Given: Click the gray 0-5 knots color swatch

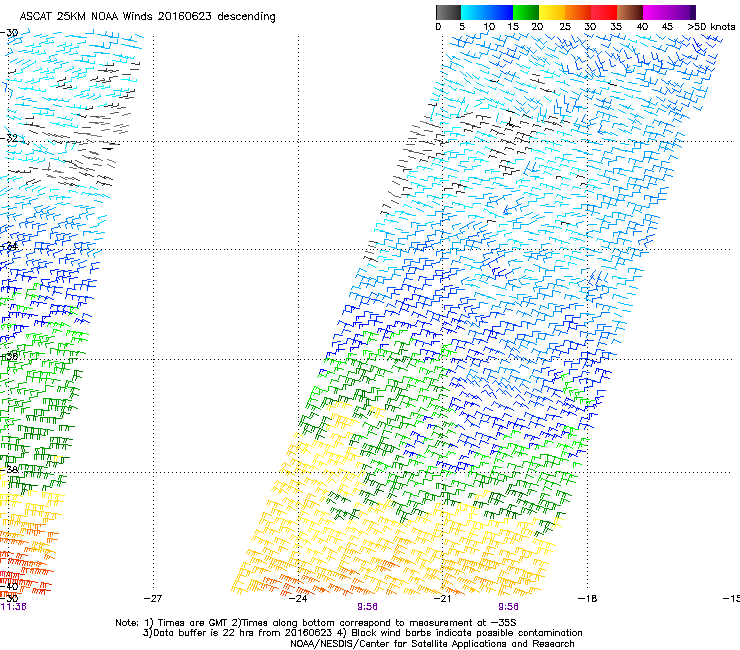Looking at the screenshot, I should click(x=448, y=12).
